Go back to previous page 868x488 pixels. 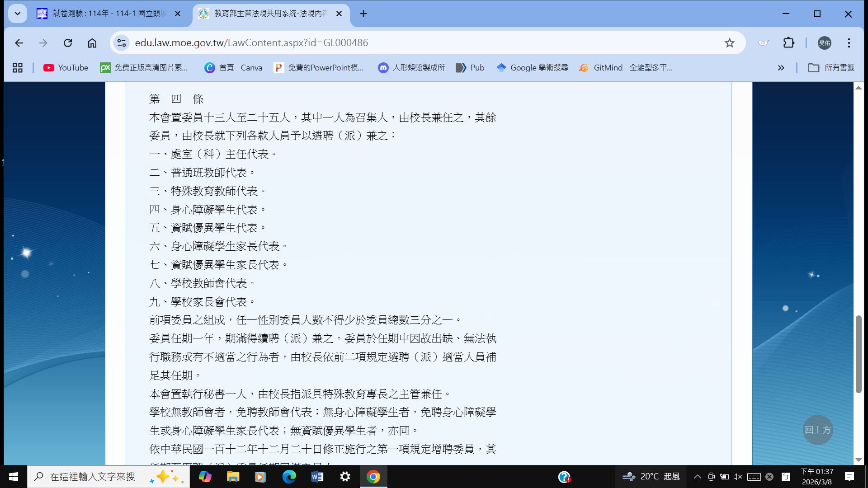point(19,43)
